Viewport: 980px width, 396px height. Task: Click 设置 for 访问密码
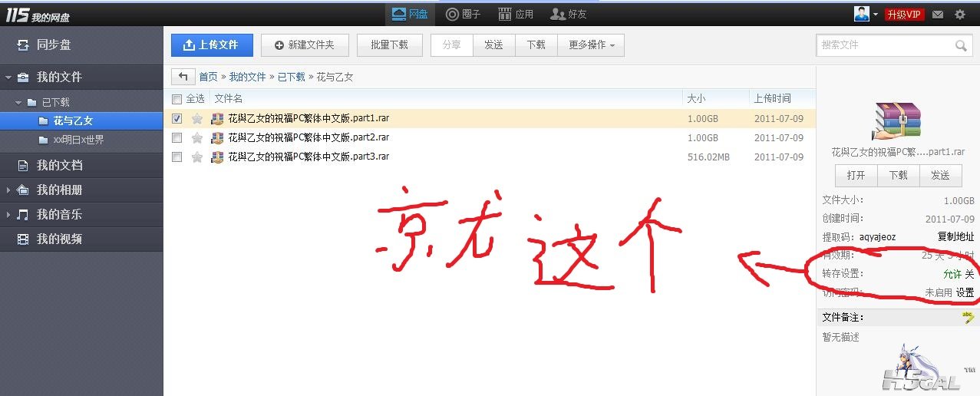tap(965, 292)
